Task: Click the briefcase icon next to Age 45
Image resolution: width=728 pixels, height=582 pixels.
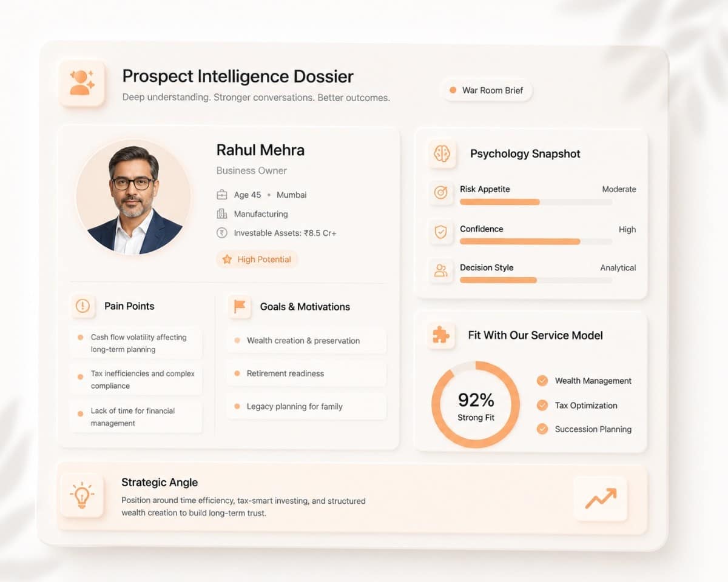Action: pyautogui.click(x=222, y=195)
